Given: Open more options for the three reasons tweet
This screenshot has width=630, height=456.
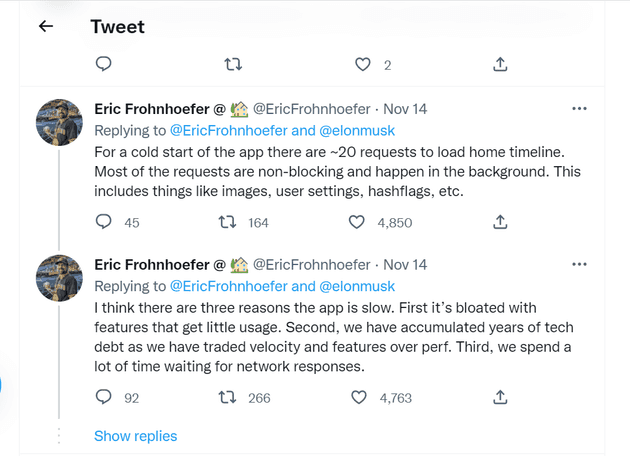Looking at the screenshot, I should coord(579,264).
